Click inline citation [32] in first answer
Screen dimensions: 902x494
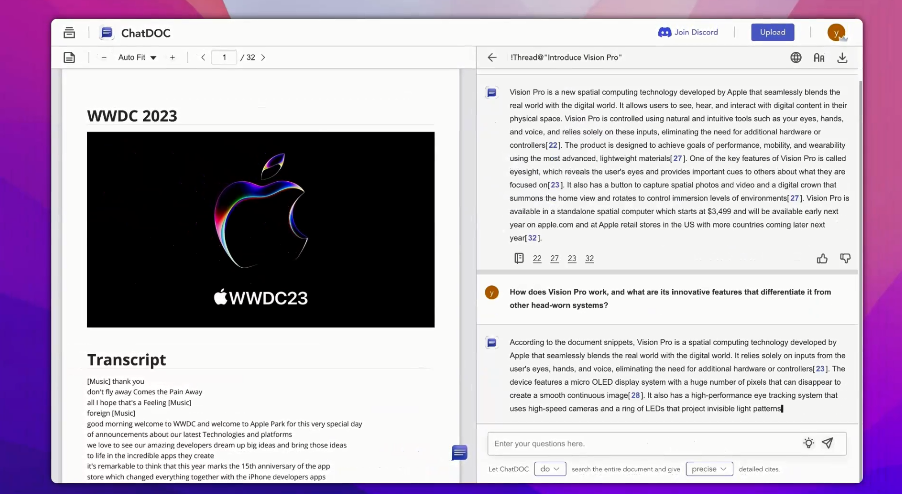click(x=533, y=238)
